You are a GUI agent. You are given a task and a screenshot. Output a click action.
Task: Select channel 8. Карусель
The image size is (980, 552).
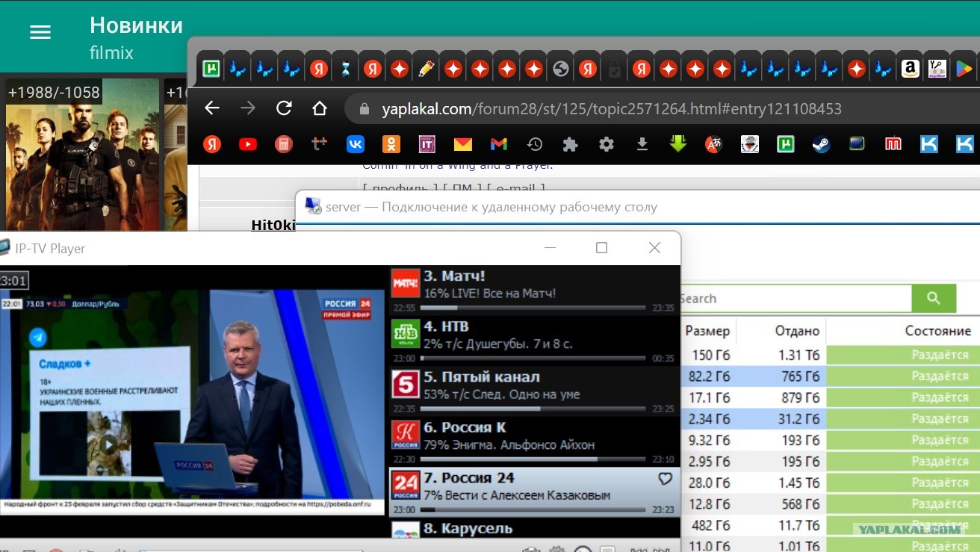534,528
